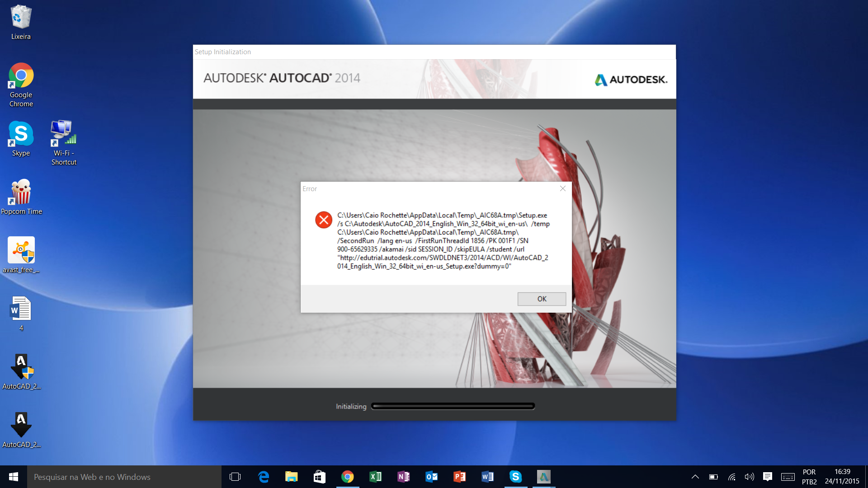Select avast_free installer desktop icon
868x488 pixels.
tap(21, 255)
